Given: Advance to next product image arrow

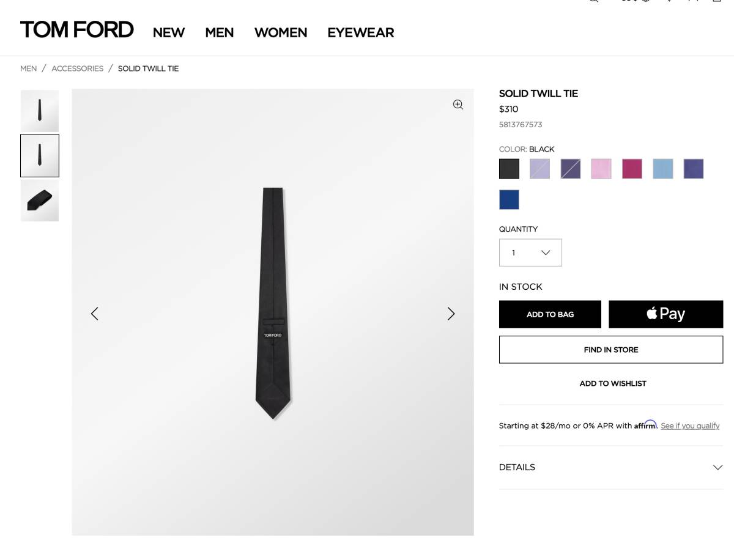Looking at the screenshot, I should tap(451, 314).
